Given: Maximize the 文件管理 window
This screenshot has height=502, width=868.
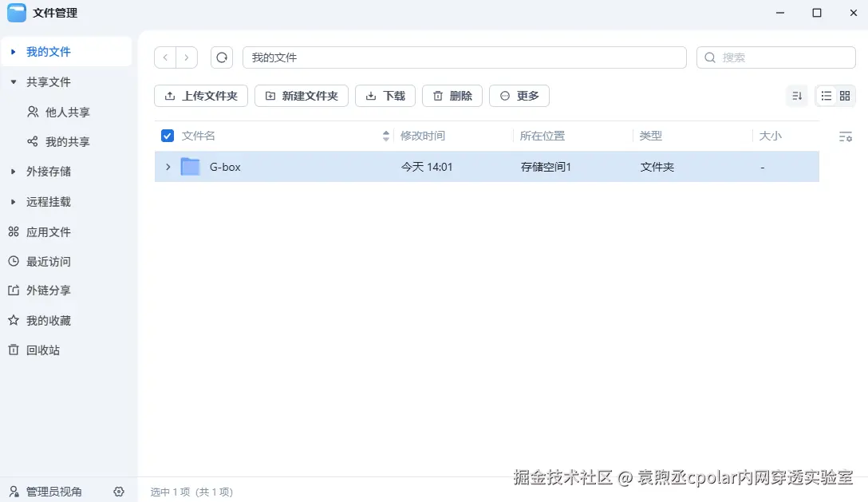Looking at the screenshot, I should click(x=816, y=13).
